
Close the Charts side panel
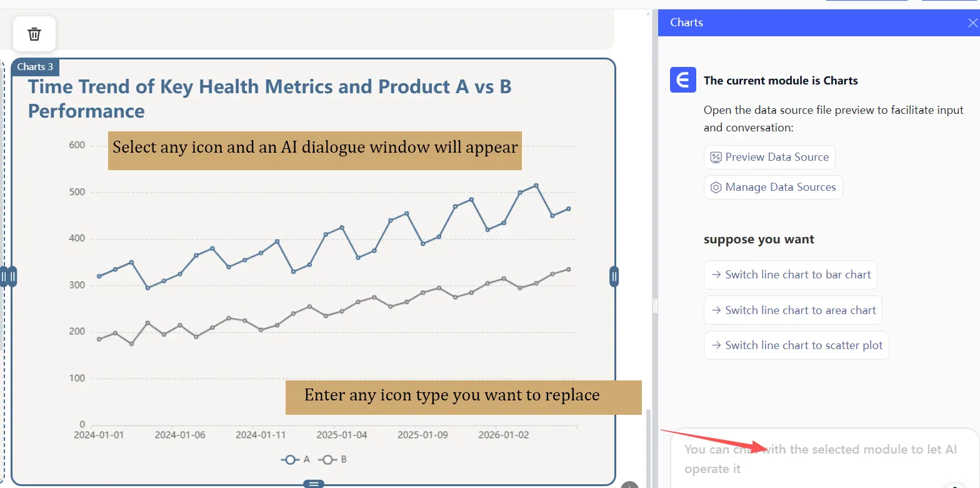pos(972,23)
